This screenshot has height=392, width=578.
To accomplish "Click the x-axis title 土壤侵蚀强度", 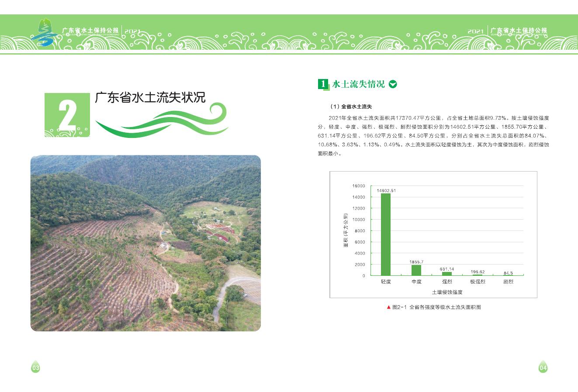I will [447, 292].
